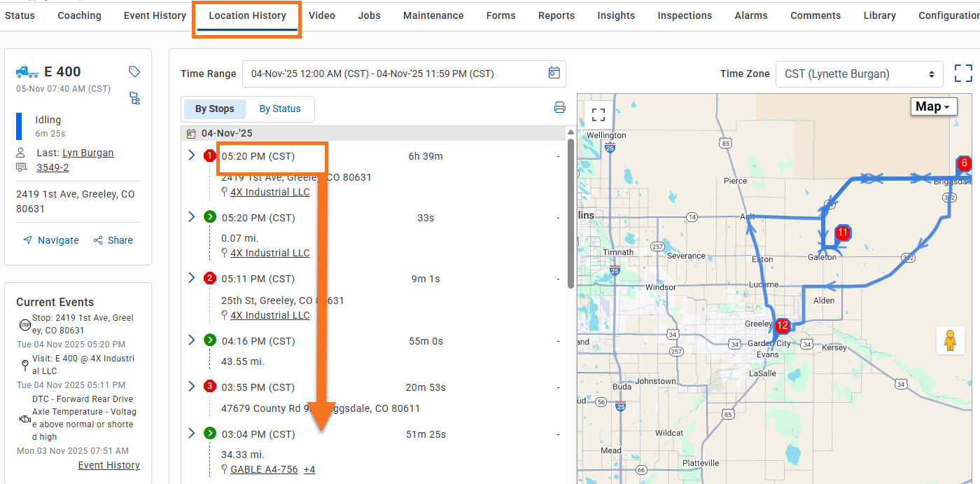Click the Lyn Burgan driver link

(x=87, y=153)
